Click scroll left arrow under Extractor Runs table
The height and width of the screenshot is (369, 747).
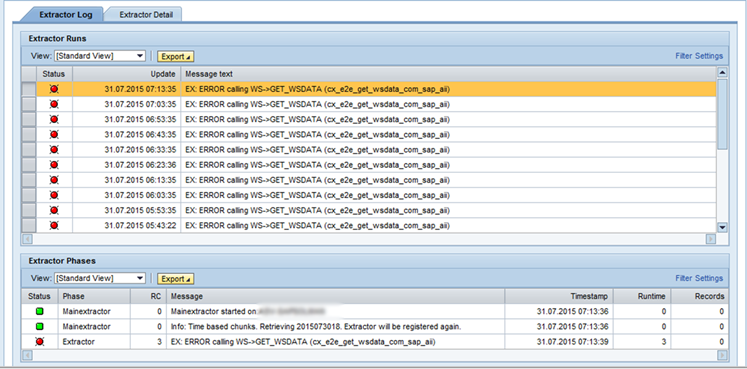tap(28, 239)
